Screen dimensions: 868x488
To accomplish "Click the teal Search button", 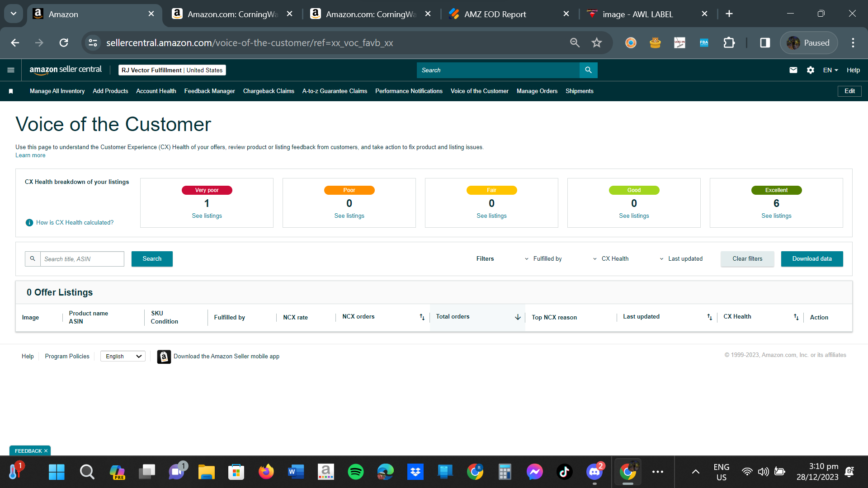I will (152, 259).
